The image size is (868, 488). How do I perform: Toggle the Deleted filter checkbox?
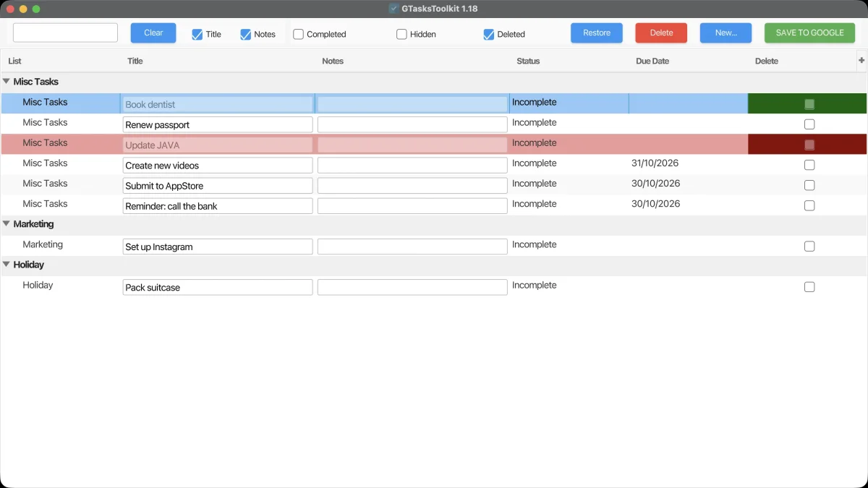[488, 34]
